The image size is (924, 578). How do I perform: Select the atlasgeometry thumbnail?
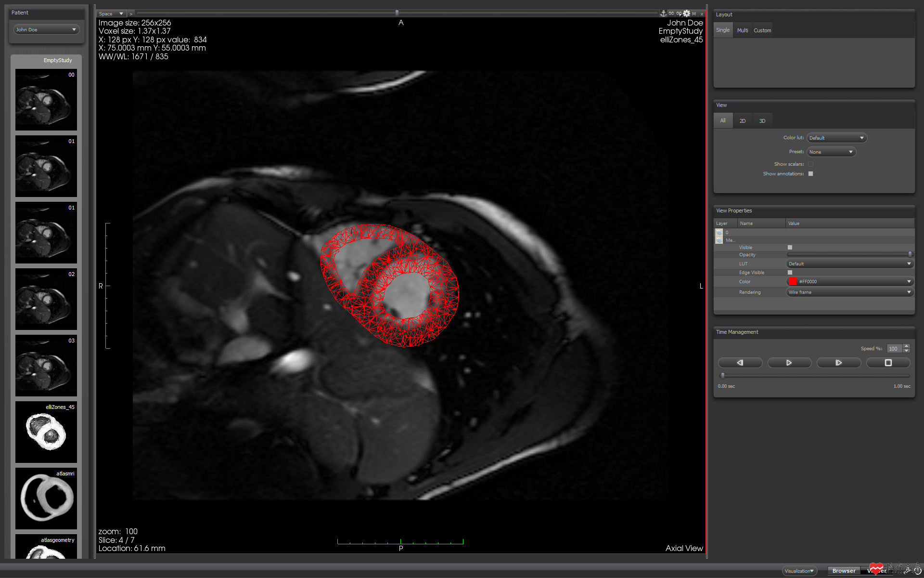click(46, 547)
